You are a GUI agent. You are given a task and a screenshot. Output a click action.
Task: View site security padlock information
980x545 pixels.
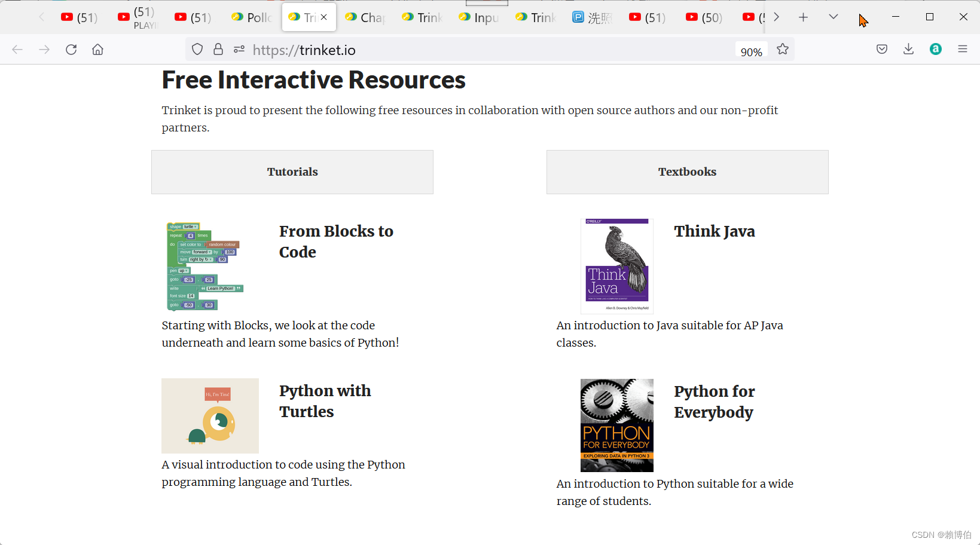pos(218,50)
